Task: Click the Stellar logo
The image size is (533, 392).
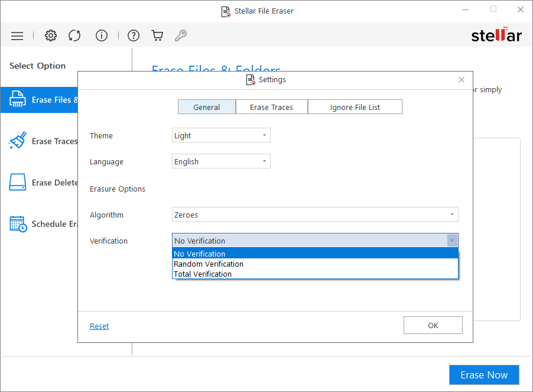Action: (x=496, y=35)
